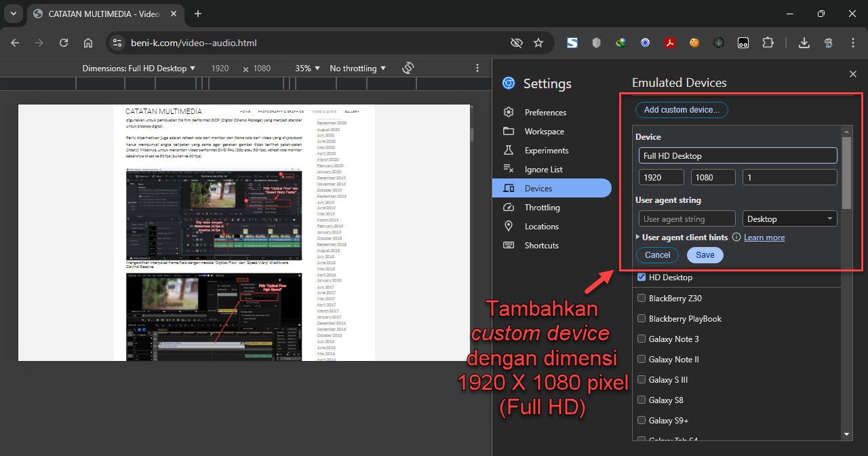Enable the Galaxy S8 device checkbox

[642, 400]
